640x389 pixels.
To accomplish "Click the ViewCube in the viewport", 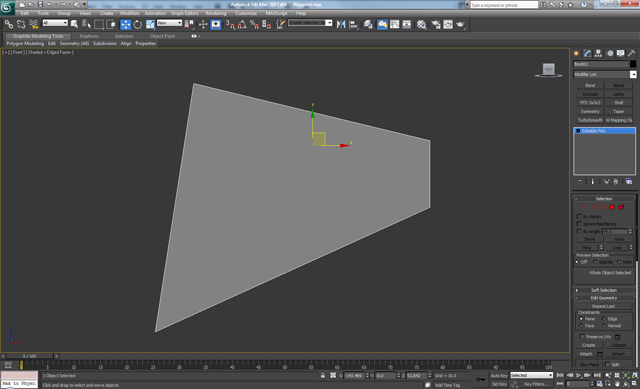I will (x=549, y=70).
